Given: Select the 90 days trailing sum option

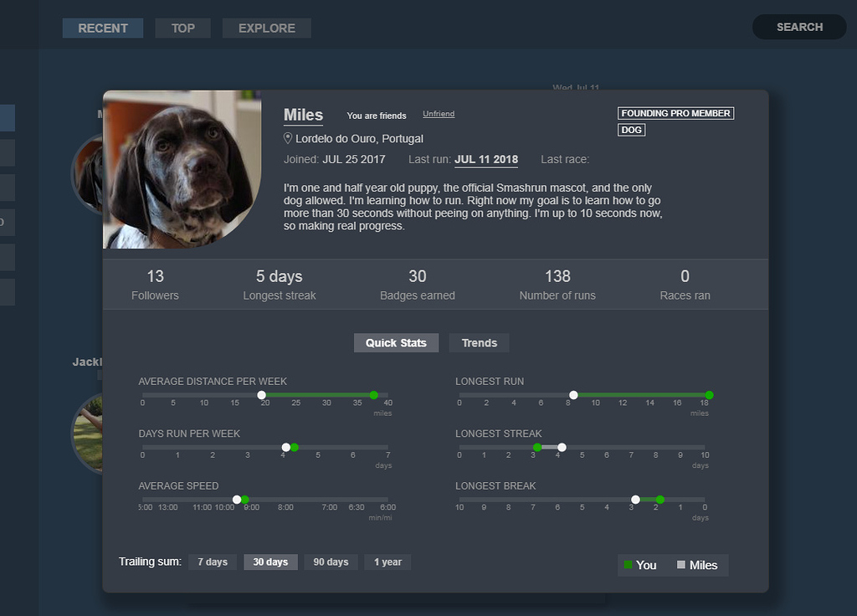Looking at the screenshot, I should point(331,562).
